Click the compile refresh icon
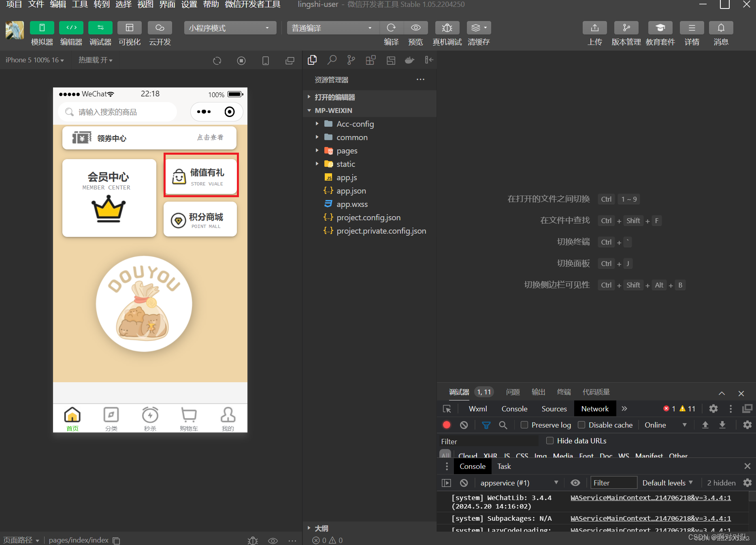Image resolution: width=756 pixels, height=545 pixels. pos(391,28)
